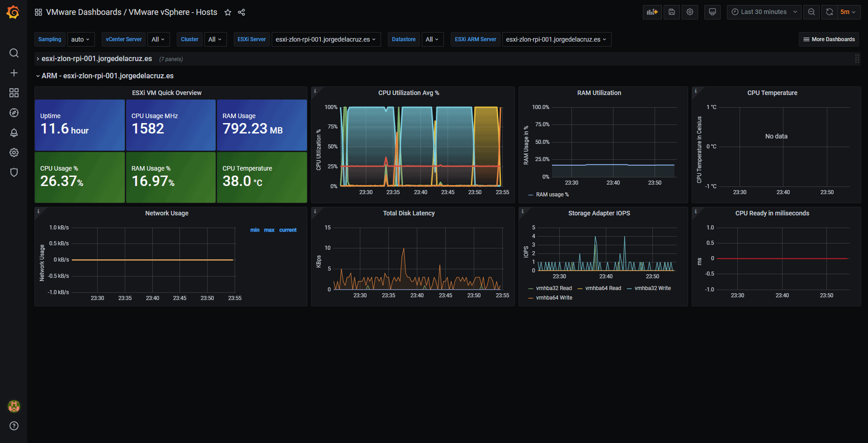Cycle view mode with monitor icon

tap(712, 12)
